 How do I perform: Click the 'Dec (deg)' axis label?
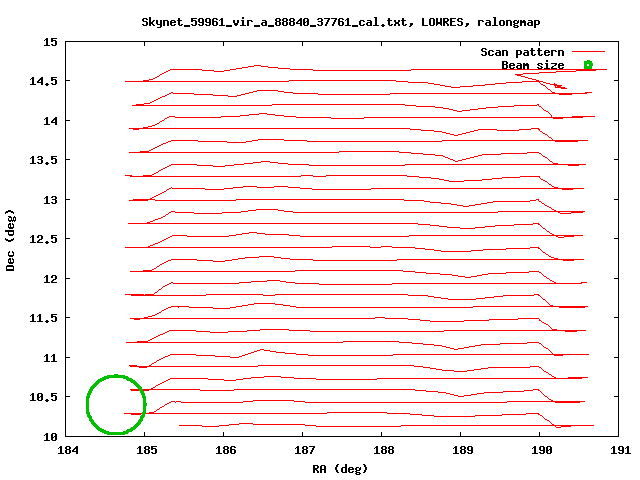(x=10, y=240)
